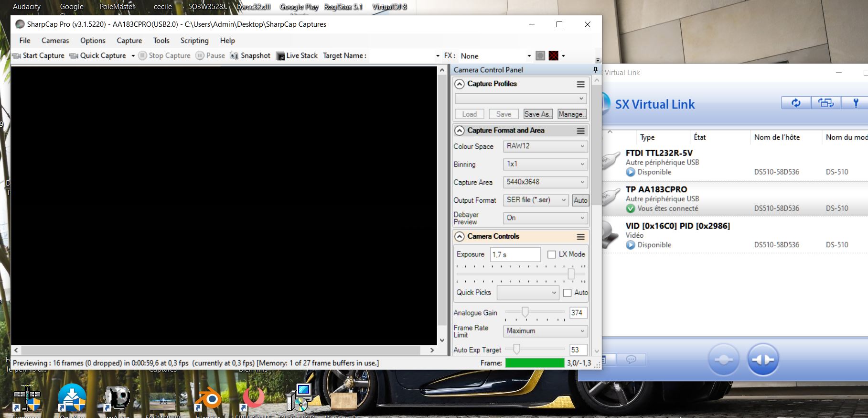This screenshot has width=868, height=418.
Task: Open the Target Name dropdown
Action: (438, 56)
